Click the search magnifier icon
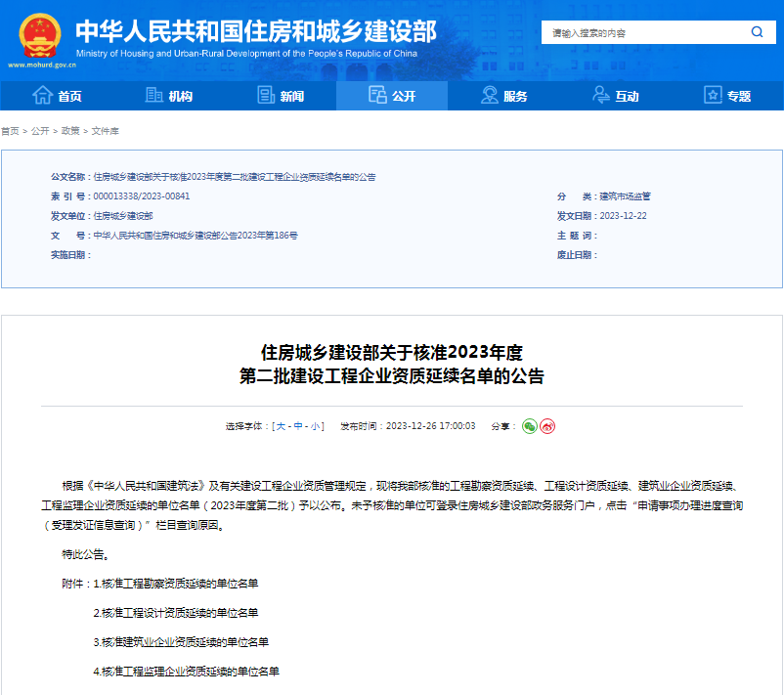Image resolution: width=784 pixels, height=695 pixels. (x=757, y=31)
